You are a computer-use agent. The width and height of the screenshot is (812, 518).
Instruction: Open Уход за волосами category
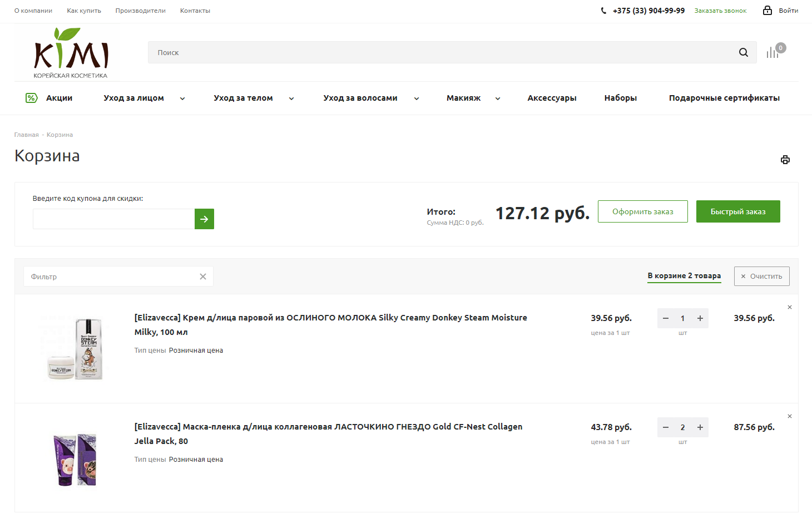360,98
